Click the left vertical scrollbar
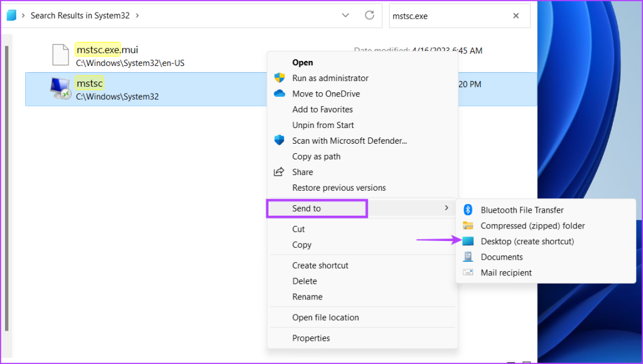The height and width of the screenshot is (364, 643). pos(6,188)
